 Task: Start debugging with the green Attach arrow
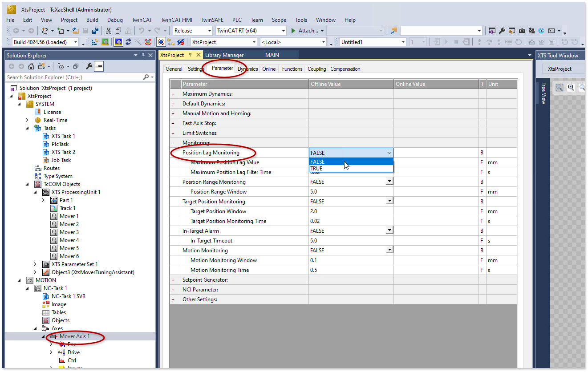(x=293, y=31)
